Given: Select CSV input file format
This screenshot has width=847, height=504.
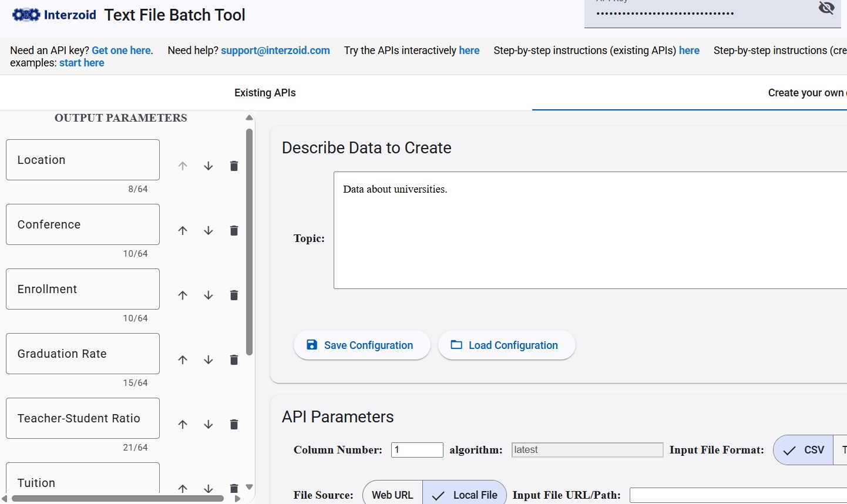Looking at the screenshot, I should tap(804, 450).
